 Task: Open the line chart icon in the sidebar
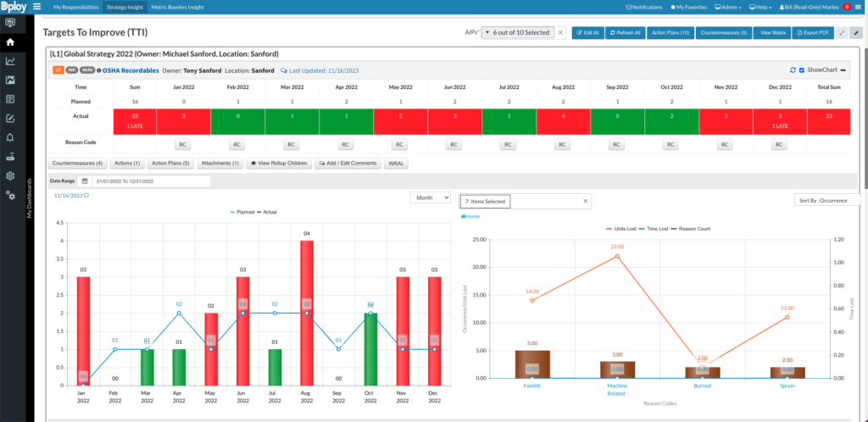[10, 61]
